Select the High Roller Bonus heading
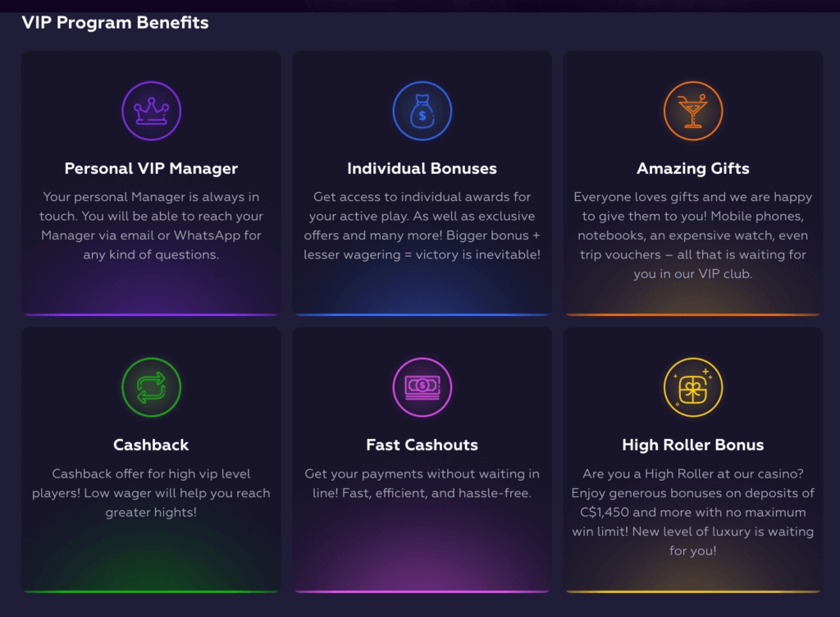This screenshot has width=840, height=617. pyautogui.click(x=693, y=446)
